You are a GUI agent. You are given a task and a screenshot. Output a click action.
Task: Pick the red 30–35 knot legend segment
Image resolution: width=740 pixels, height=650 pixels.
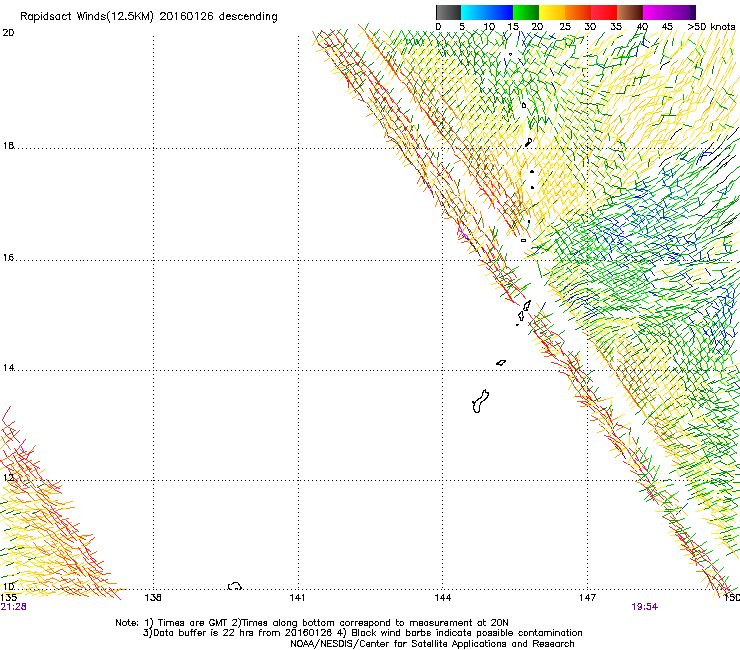[x=604, y=12]
